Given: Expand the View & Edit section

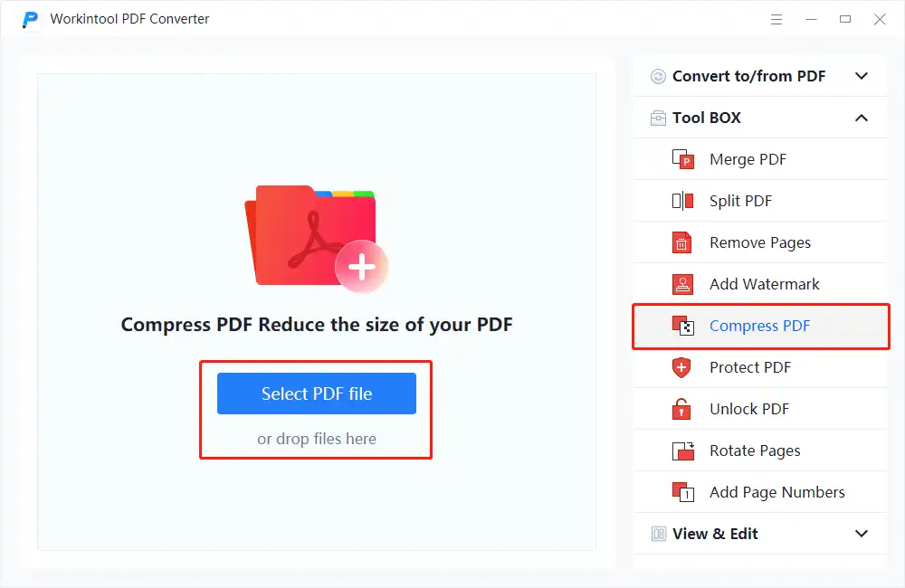Looking at the screenshot, I should click(x=862, y=535).
